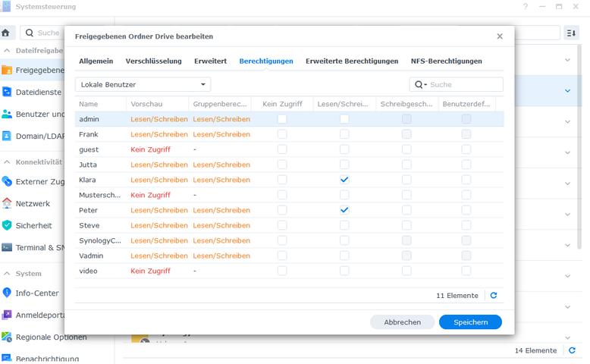Switch to the Verschlüsselung tab
Screen dimensions: 590x364
153,61
